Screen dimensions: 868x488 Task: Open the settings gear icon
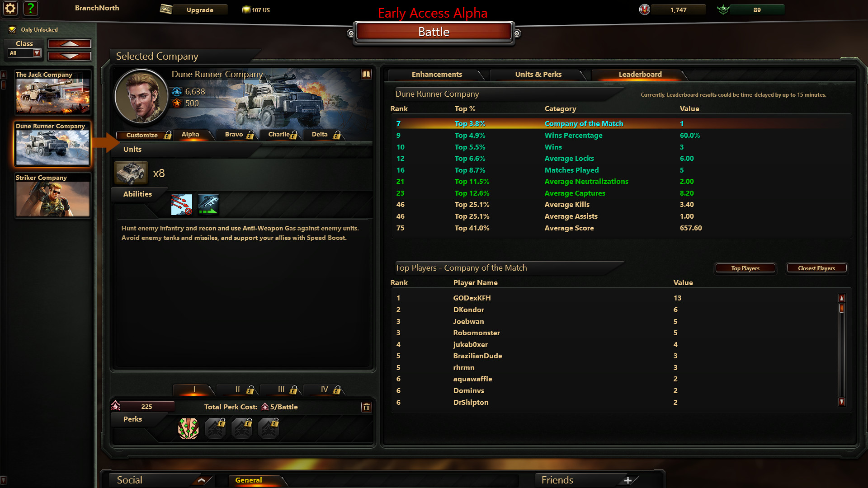[10, 8]
